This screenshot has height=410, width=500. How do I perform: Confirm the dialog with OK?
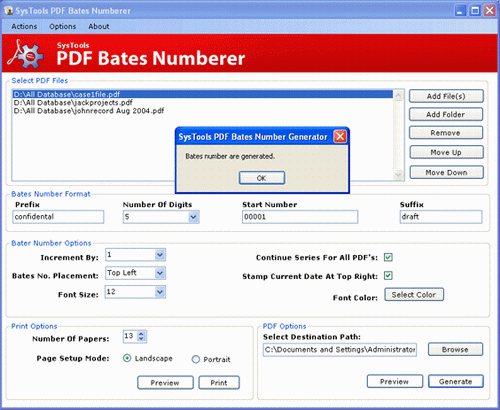coord(262,178)
